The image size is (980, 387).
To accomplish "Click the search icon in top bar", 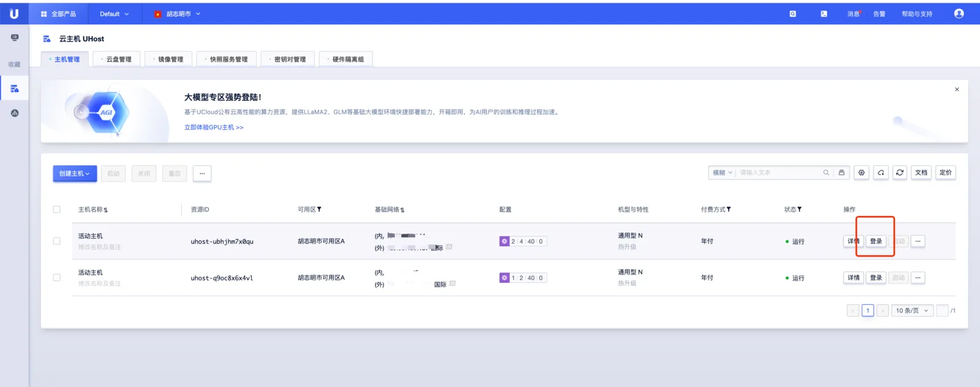I will [793, 13].
